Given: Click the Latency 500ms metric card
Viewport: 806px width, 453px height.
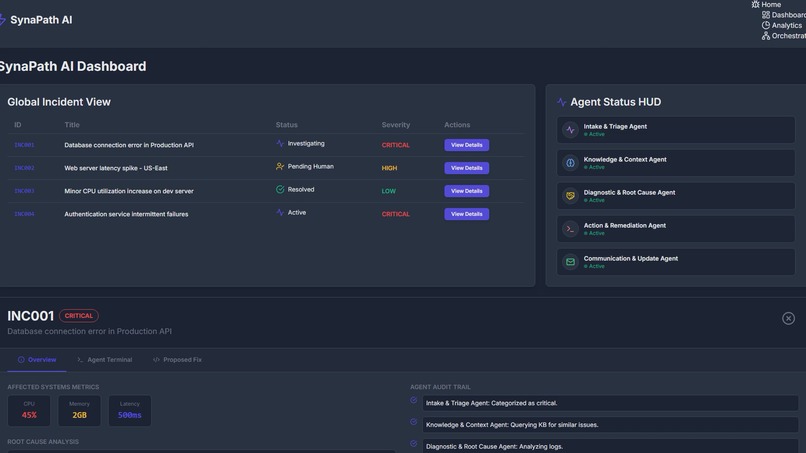Looking at the screenshot, I should click(130, 410).
